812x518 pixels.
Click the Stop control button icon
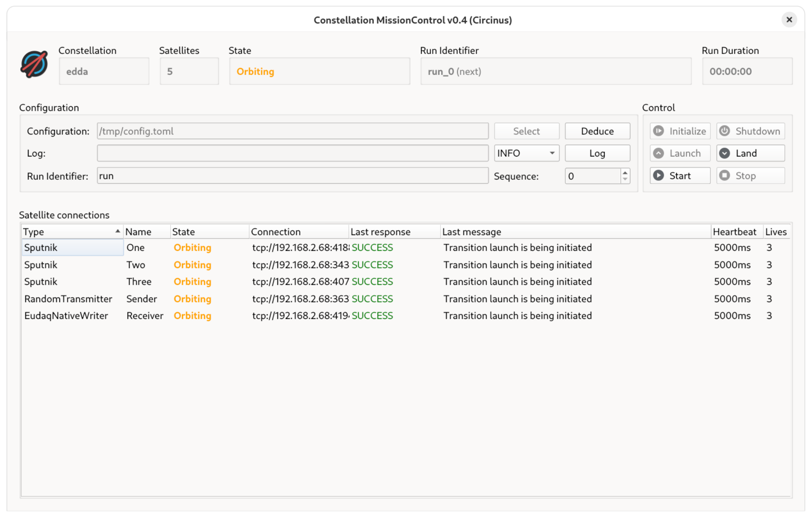(x=725, y=176)
